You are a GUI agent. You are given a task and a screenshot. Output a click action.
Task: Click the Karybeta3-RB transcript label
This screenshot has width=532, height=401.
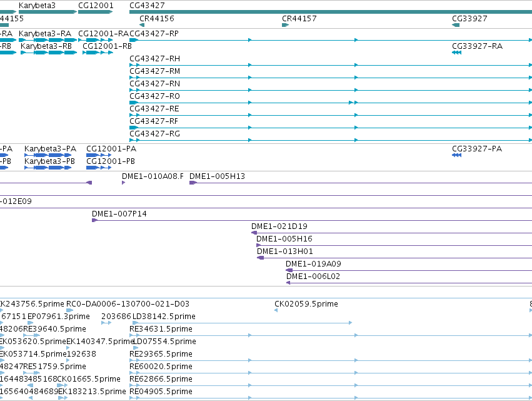[x=46, y=46]
